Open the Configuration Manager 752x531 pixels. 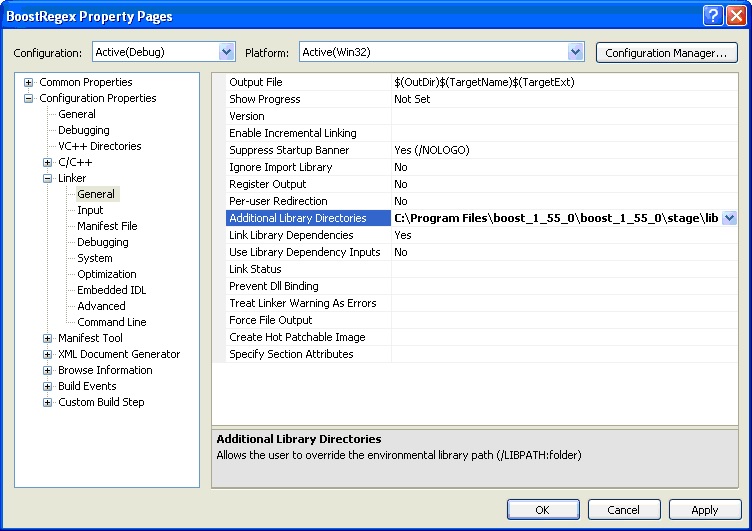[667, 53]
